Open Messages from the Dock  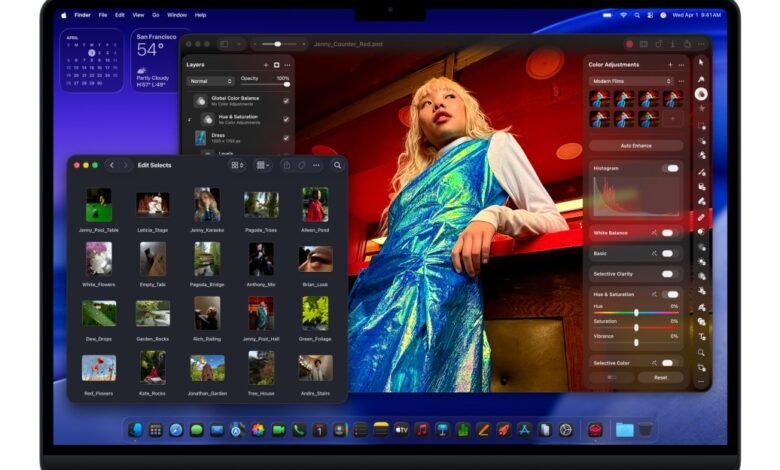pyautogui.click(x=196, y=430)
